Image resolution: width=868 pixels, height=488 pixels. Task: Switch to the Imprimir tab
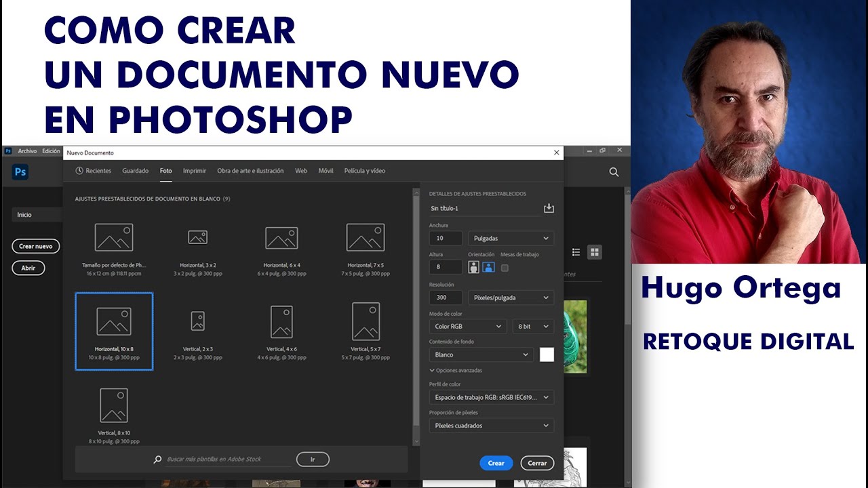(195, 171)
